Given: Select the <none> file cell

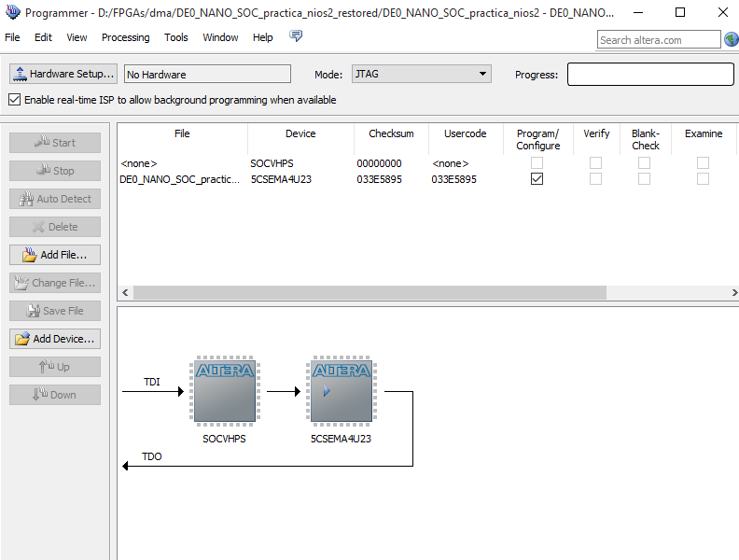Looking at the screenshot, I should point(138,163).
